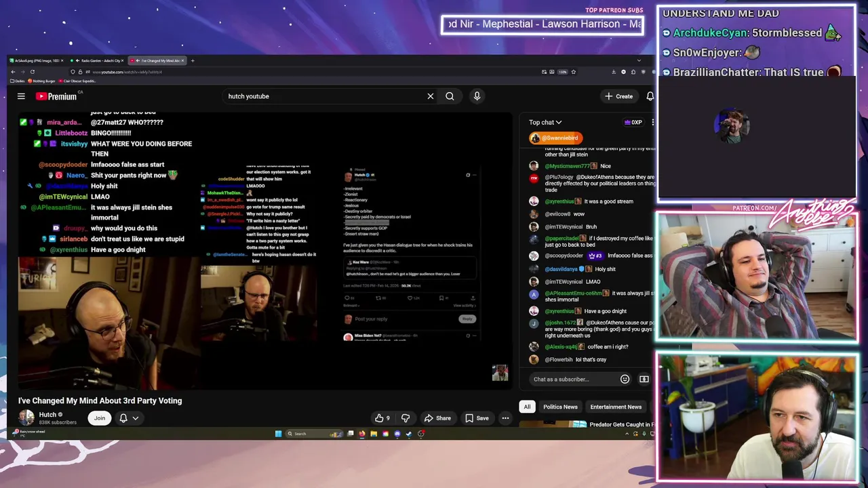Screen dimensions: 868x488
Task: Open Hutch channel avatar
Action: point(26,418)
